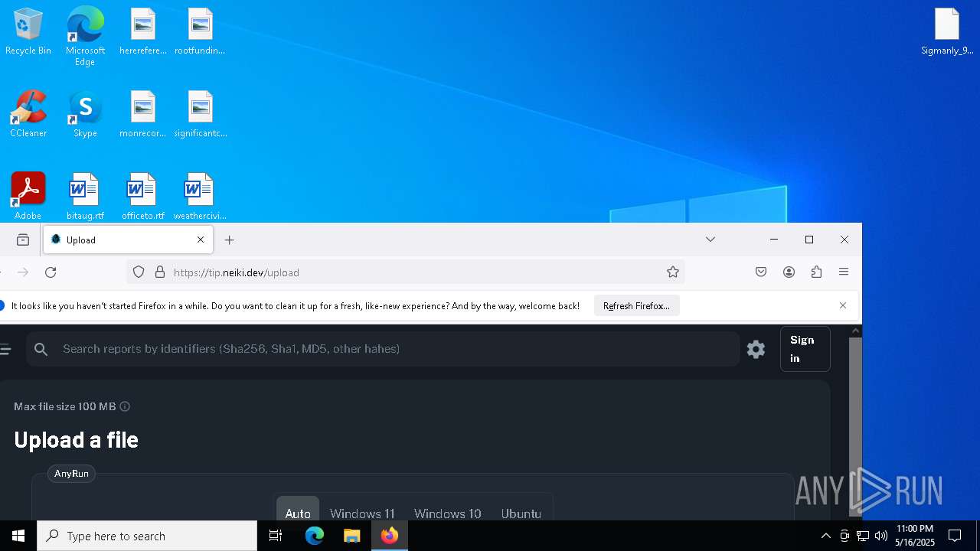Show hidden system tray icons
Viewport: 980px width, 551px height.
pos(825,536)
